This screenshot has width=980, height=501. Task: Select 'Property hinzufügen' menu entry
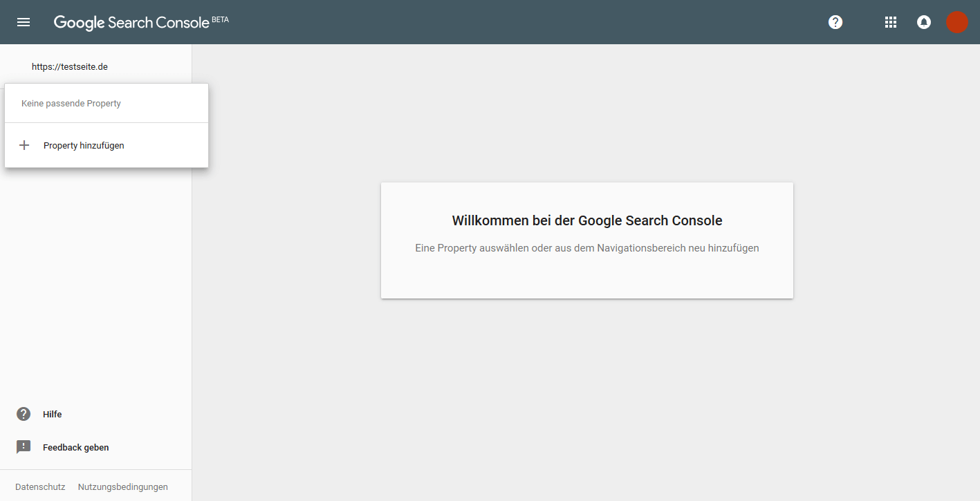[x=84, y=145]
